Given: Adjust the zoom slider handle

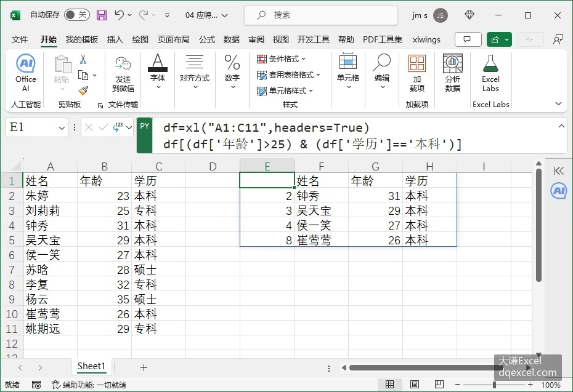Looking at the screenshot, I should (x=494, y=385).
